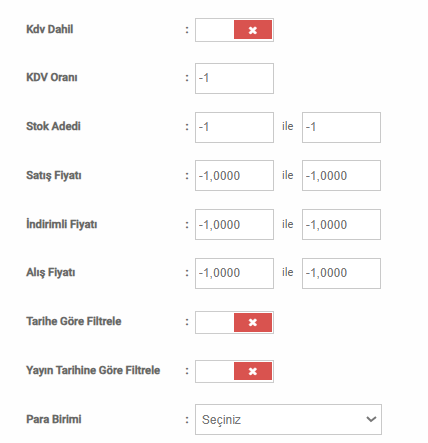This screenshot has width=428, height=443.
Task: Toggle Yayın Tarihine Göre Filtrele switch
Action: [x=234, y=371]
